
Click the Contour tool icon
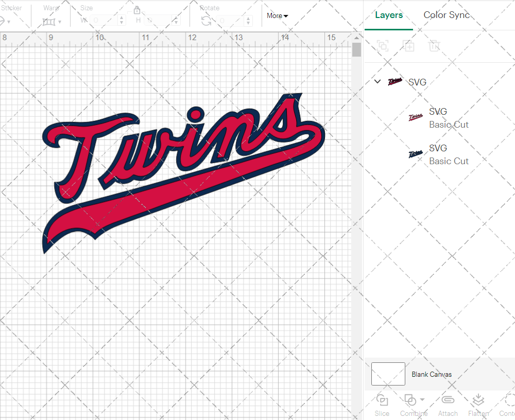click(x=510, y=400)
